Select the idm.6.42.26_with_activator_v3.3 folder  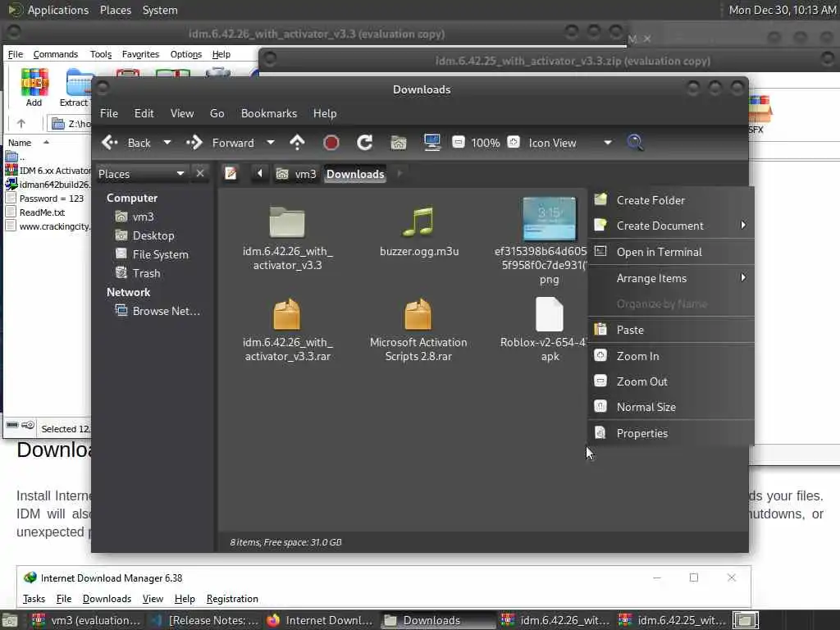click(x=287, y=239)
